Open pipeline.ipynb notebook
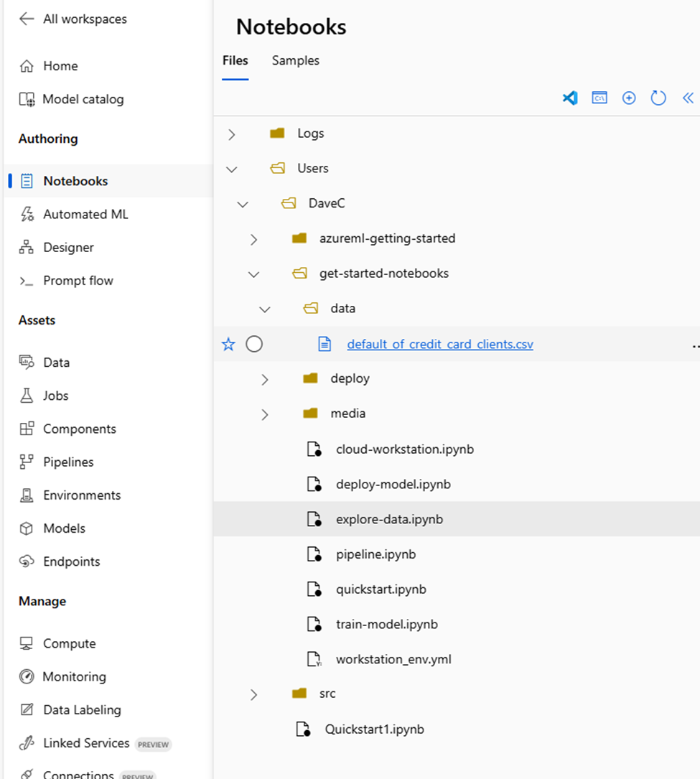 coord(376,554)
